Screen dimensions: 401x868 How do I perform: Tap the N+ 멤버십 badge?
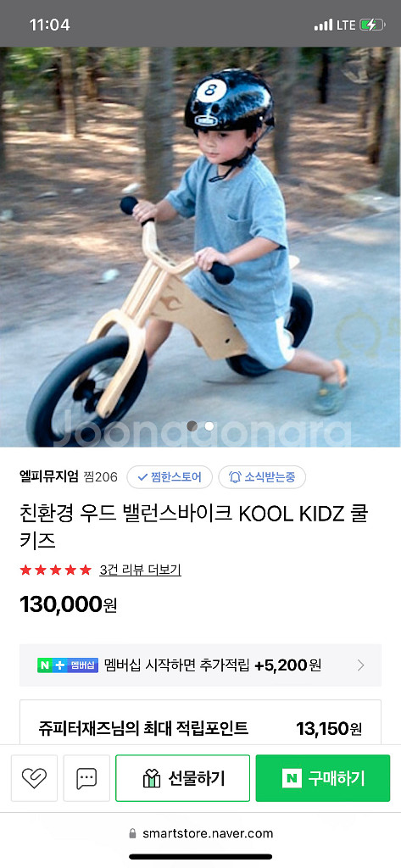tap(68, 665)
